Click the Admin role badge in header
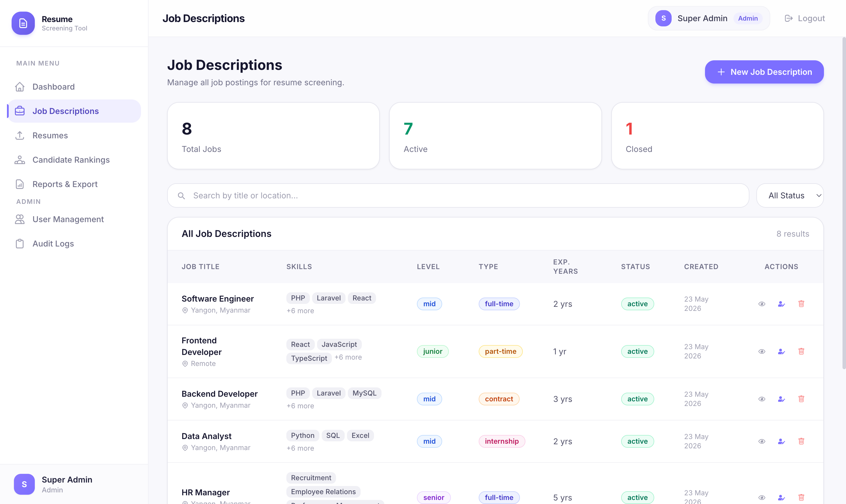 (748, 18)
